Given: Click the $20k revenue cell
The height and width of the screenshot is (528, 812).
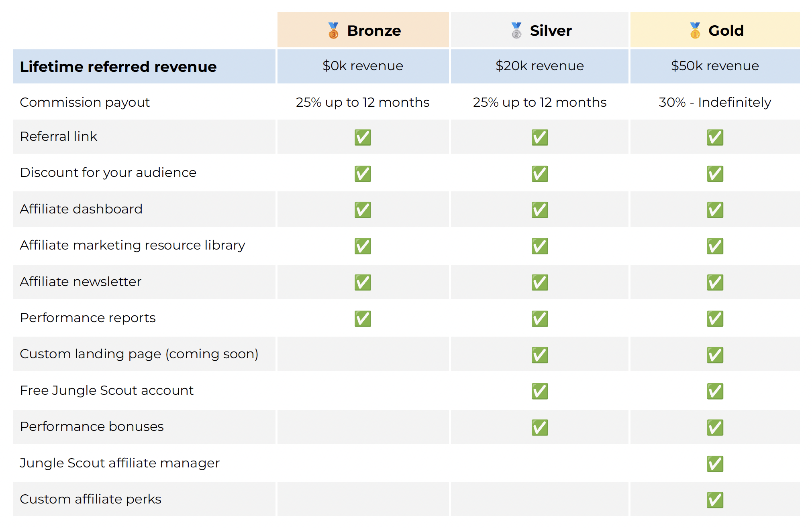Looking at the screenshot, I should [540, 66].
